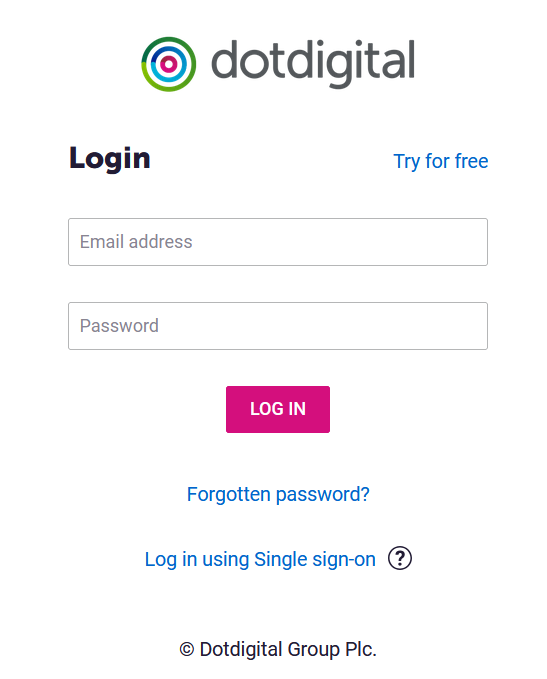Click the pink LOG IN button
Screen dimensions: 547x679
point(278,409)
